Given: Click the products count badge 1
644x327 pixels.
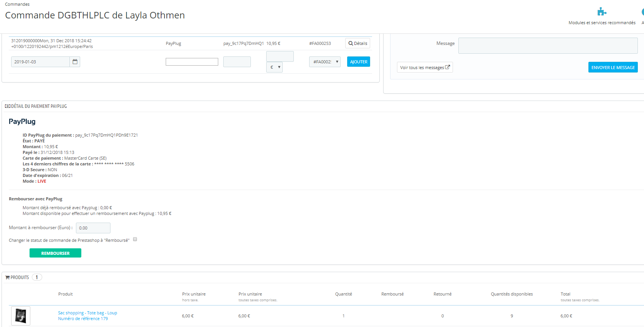Looking at the screenshot, I should point(37,277).
